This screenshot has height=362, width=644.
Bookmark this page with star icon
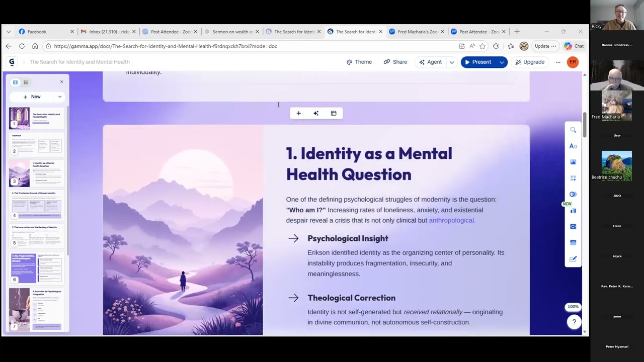482,46
